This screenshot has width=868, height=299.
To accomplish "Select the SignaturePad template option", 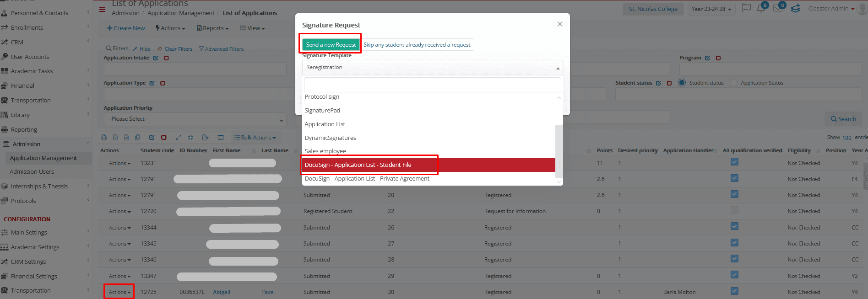I will pos(429,110).
